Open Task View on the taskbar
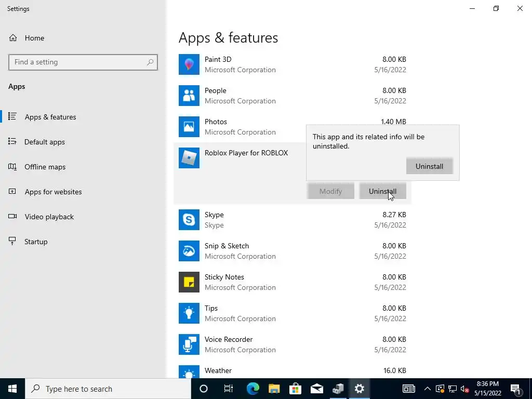 [229, 389]
